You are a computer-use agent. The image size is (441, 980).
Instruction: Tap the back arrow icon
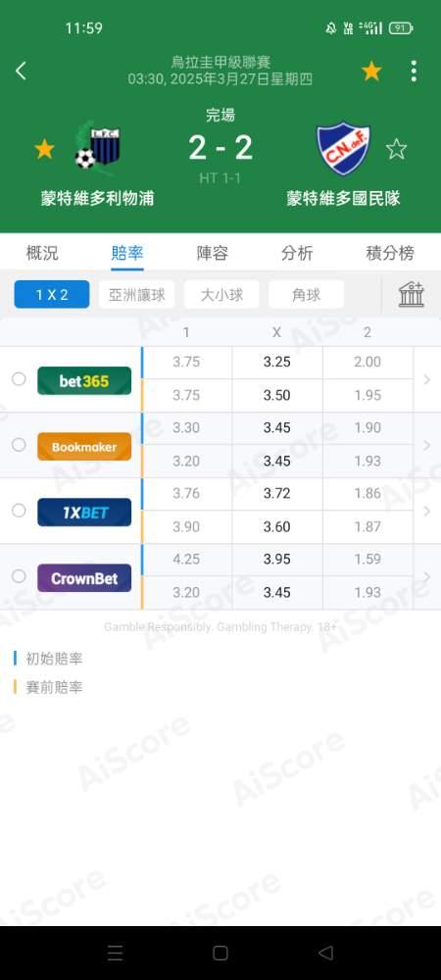21,71
